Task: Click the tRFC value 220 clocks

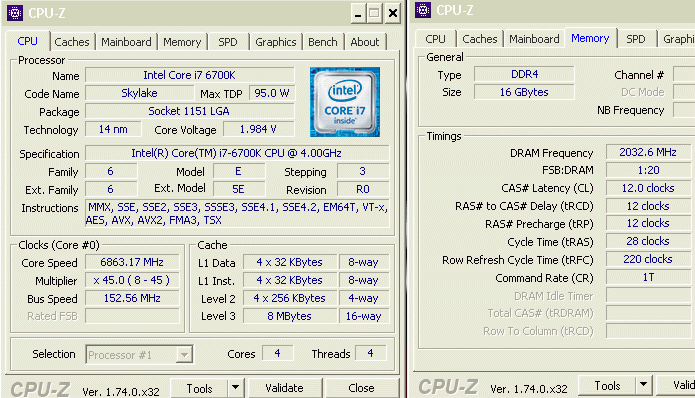Action: 648,259
